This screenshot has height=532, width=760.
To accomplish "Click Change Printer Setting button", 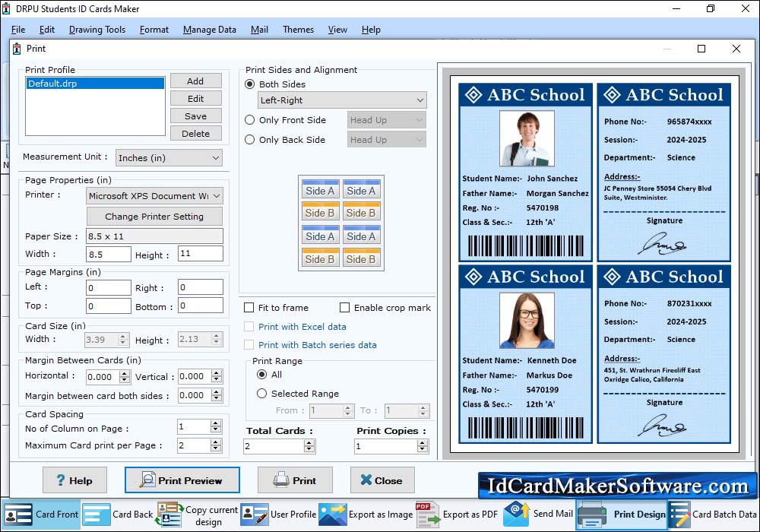I will [x=154, y=216].
